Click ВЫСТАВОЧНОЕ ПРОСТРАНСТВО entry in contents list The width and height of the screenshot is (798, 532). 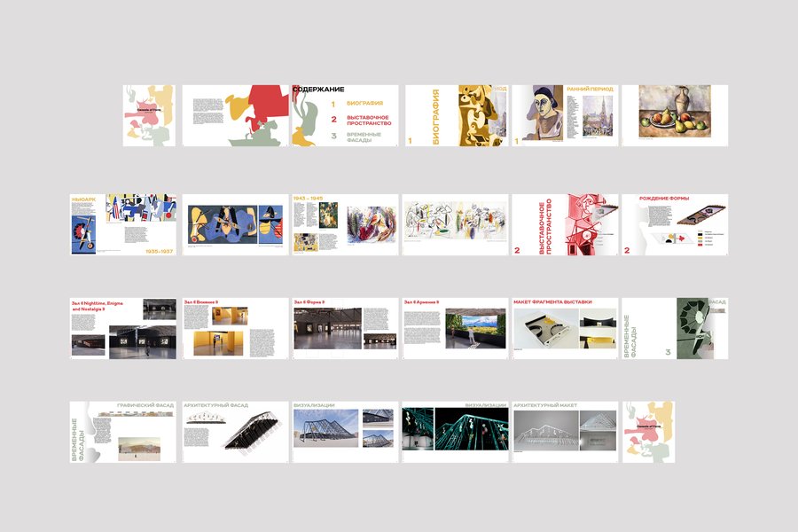coord(369,121)
